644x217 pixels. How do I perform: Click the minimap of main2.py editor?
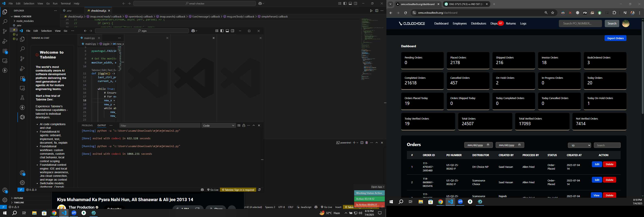[120, 58]
